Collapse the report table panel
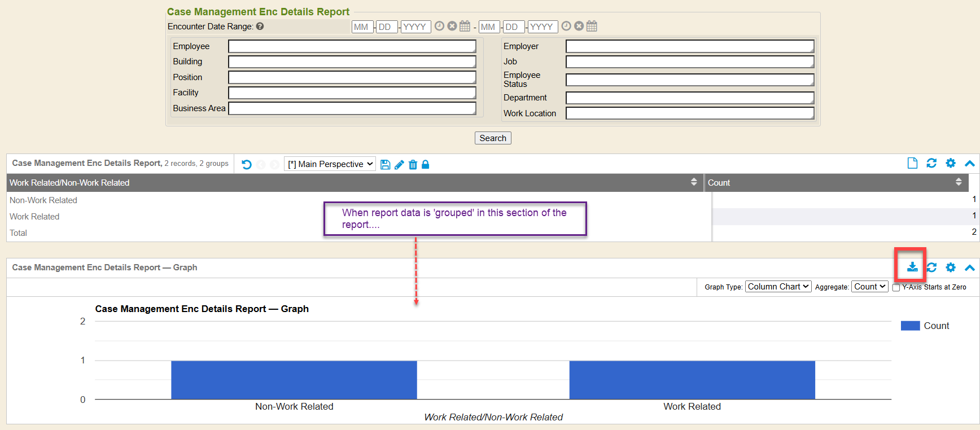This screenshot has width=980, height=430. tap(970, 164)
